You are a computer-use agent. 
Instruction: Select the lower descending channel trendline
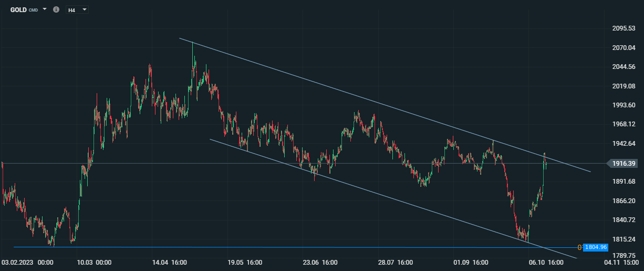pos(393,199)
